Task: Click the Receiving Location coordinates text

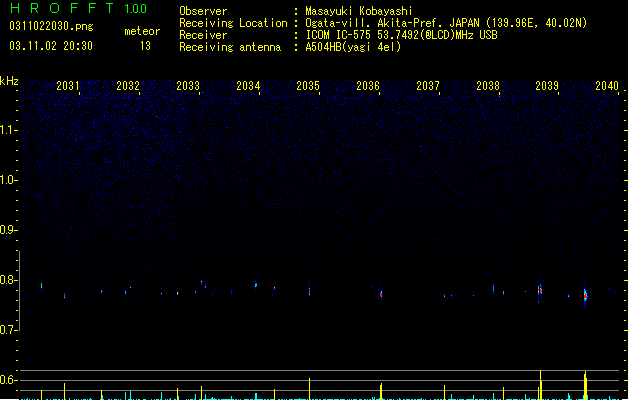Action: [x=446, y=23]
